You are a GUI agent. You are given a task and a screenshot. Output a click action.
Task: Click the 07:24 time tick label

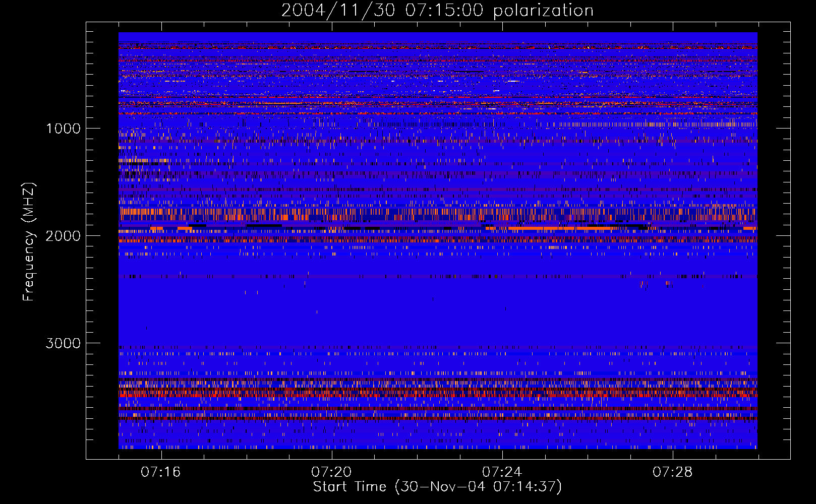pos(502,472)
